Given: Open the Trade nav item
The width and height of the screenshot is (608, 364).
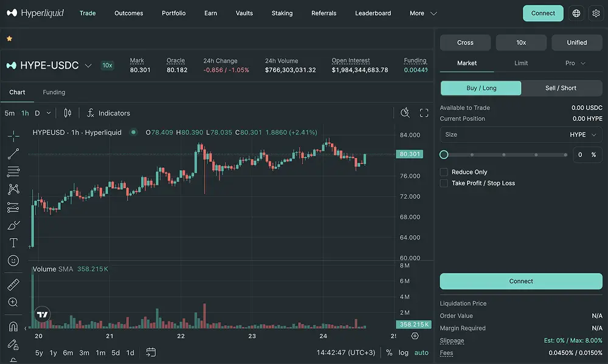Looking at the screenshot, I should coord(88,13).
